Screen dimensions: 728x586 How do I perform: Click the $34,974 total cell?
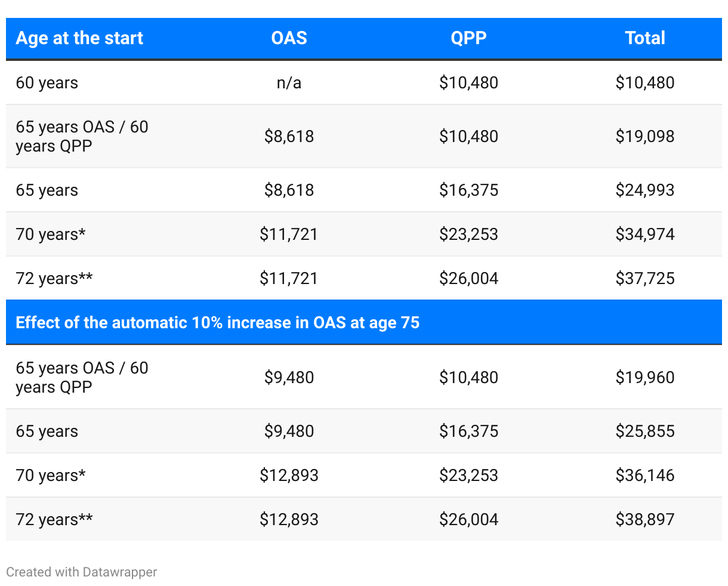pos(645,235)
